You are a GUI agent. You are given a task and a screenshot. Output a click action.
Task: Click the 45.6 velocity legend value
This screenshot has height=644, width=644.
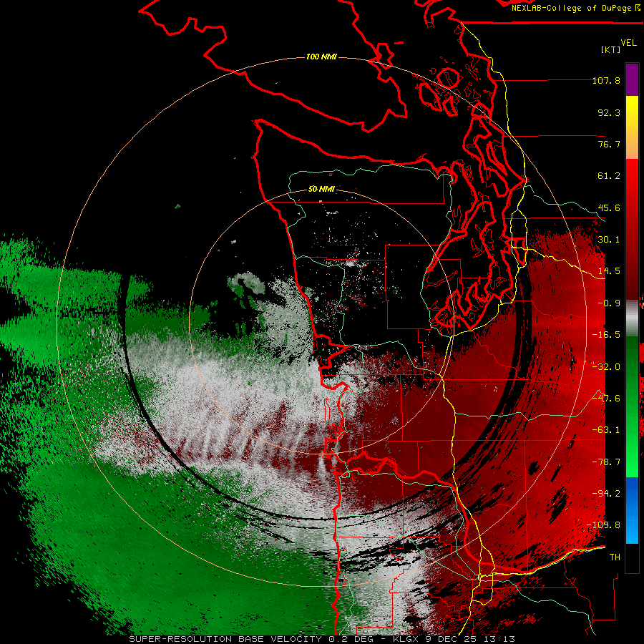click(x=609, y=208)
